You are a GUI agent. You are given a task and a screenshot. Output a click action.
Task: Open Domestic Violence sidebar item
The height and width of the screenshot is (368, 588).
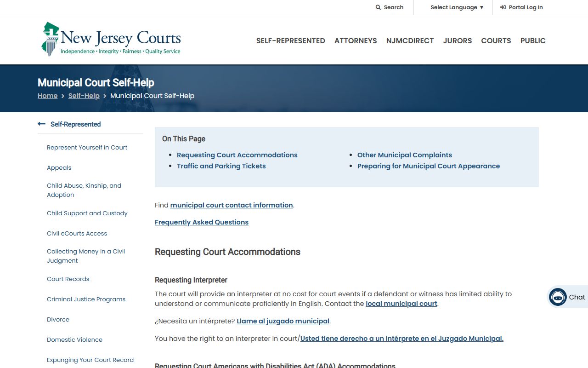click(75, 340)
